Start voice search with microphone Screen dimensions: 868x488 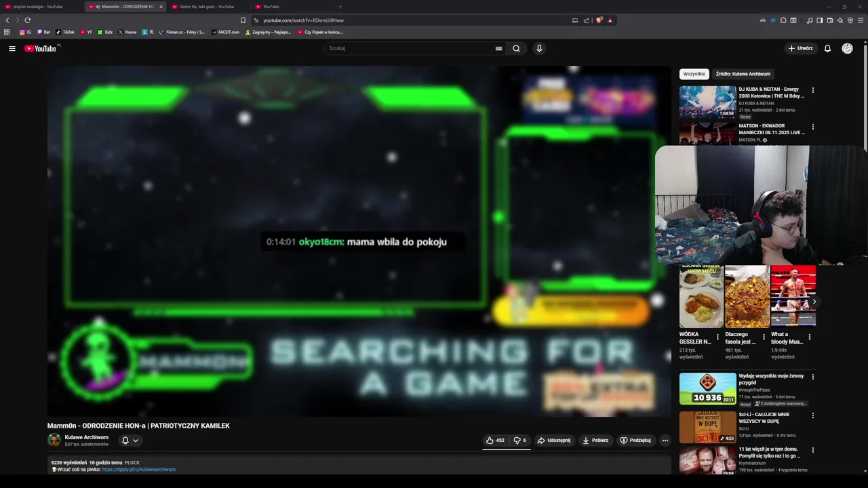(x=539, y=48)
